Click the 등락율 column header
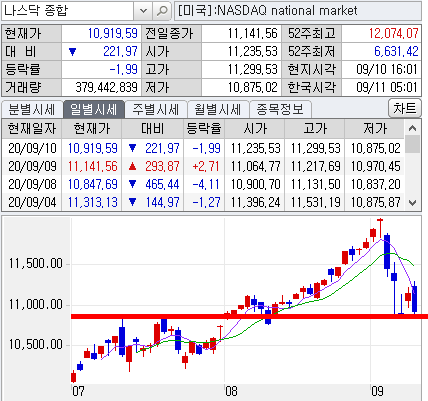 pos(204,129)
